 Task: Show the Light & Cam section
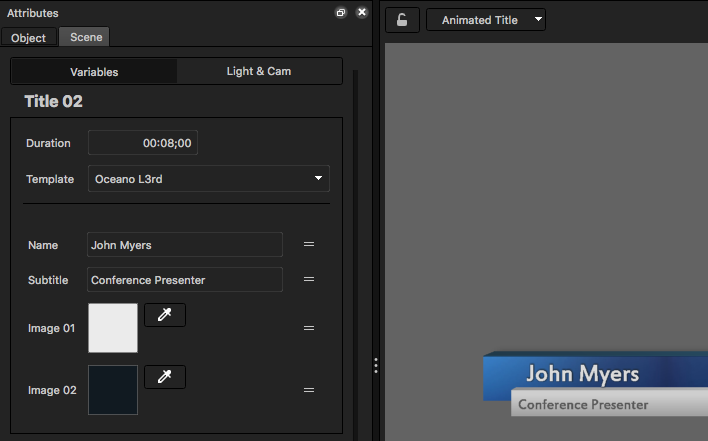(x=258, y=72)
